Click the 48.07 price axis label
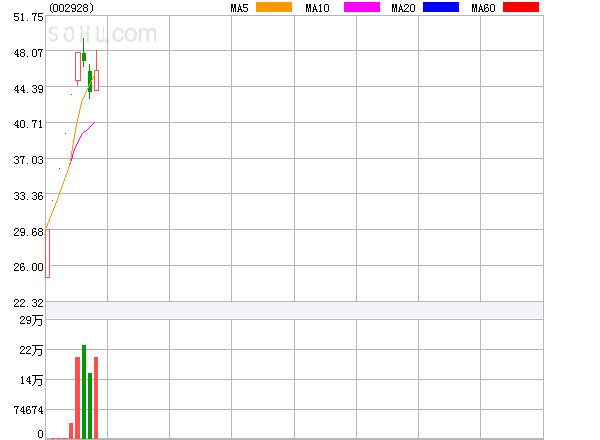 (28, 53)
